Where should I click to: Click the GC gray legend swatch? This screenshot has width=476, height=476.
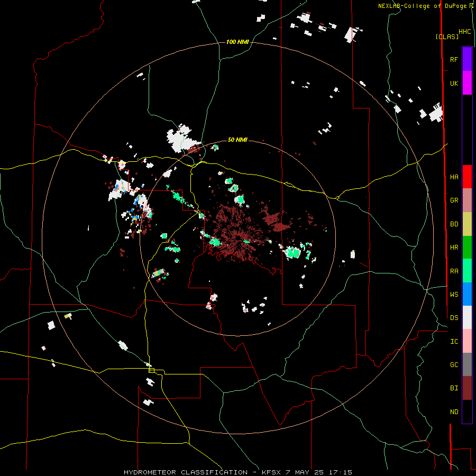(x=467, y=364)
